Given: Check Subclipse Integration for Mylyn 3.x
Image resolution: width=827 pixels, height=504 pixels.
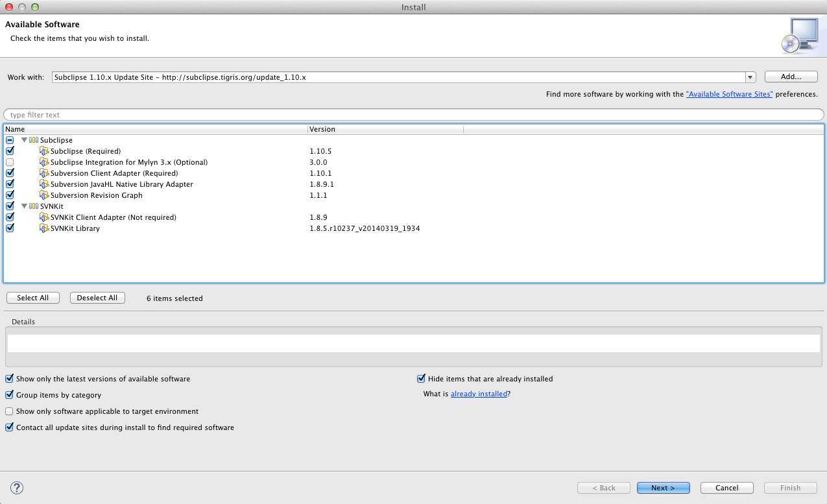Looking at the screenshot, I should tap(10, 162).
